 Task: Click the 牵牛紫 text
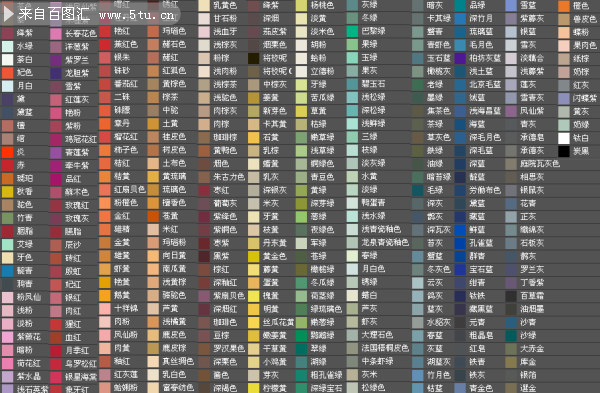[x=77, y=166]
